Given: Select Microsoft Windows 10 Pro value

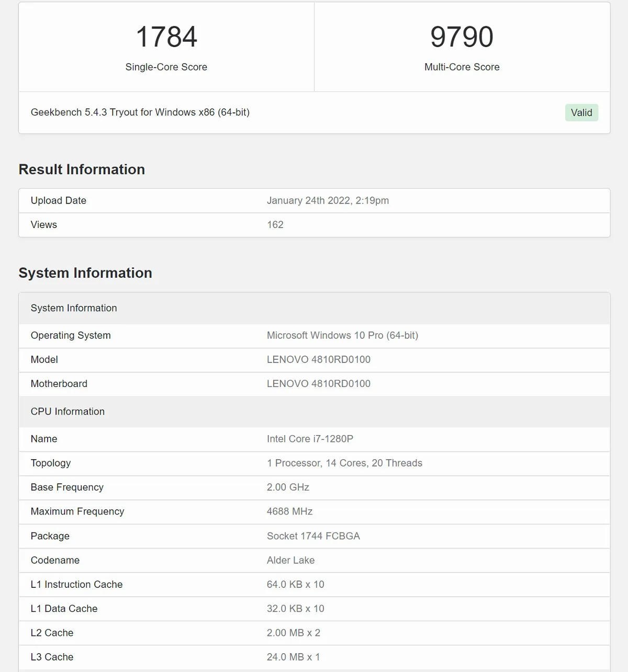Looking at the screenshot, I should 342,336.
